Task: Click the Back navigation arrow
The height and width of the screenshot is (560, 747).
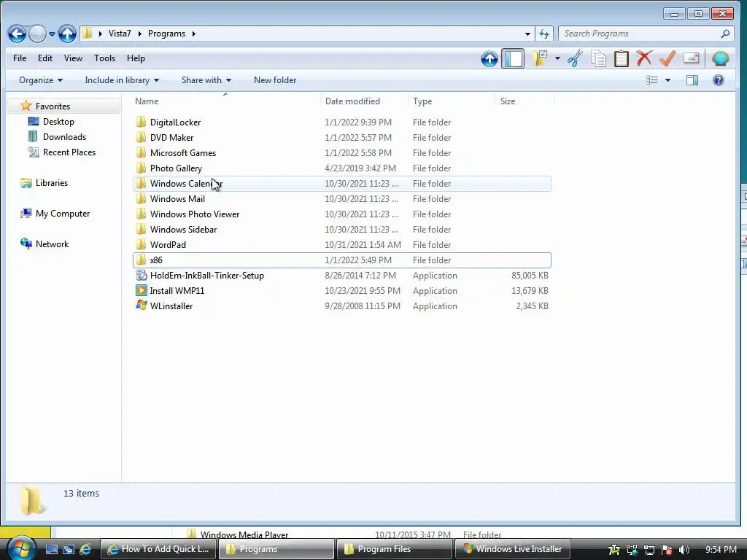Action: [18, 34]
